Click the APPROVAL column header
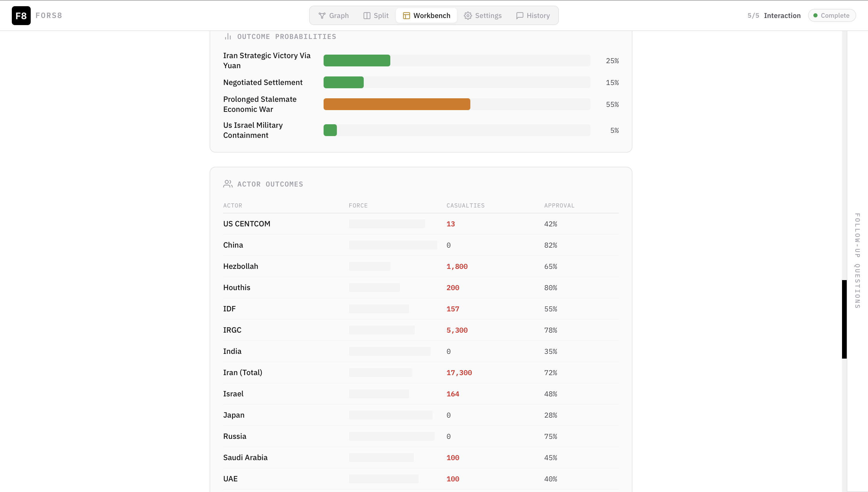 pos(559,205)
